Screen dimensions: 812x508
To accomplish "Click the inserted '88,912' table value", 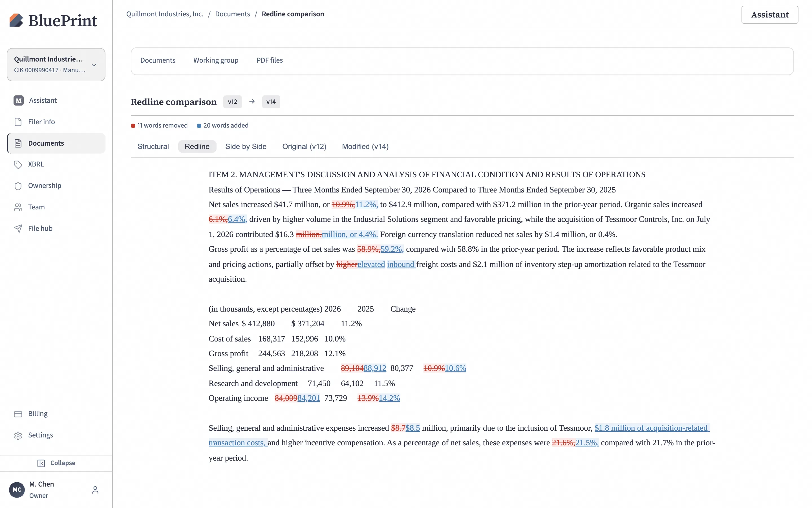I will point(375,368).
